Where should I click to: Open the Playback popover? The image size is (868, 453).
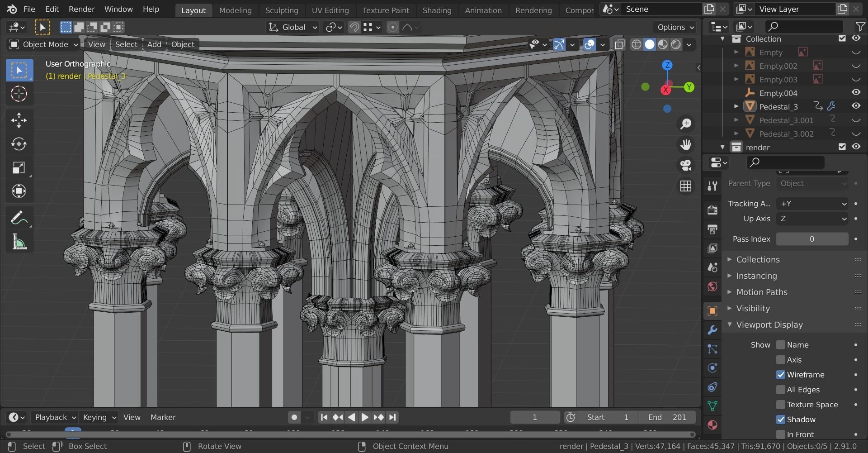point(55,417)
